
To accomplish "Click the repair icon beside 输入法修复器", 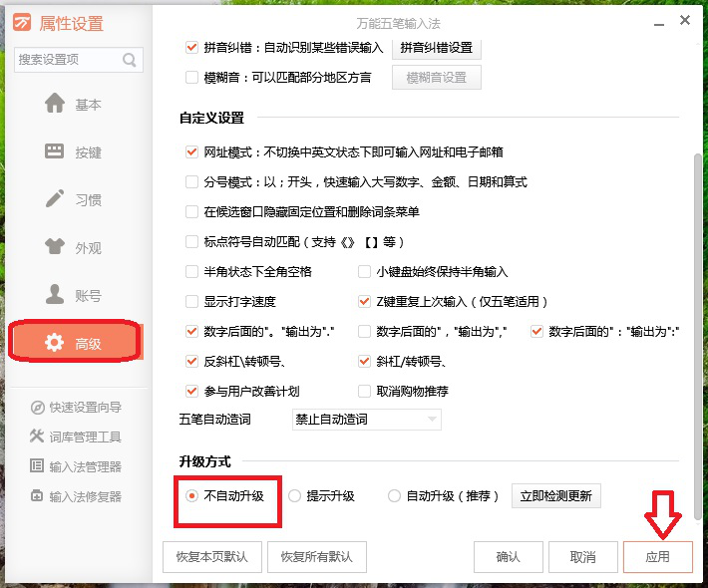I will (x=37, y=495).
